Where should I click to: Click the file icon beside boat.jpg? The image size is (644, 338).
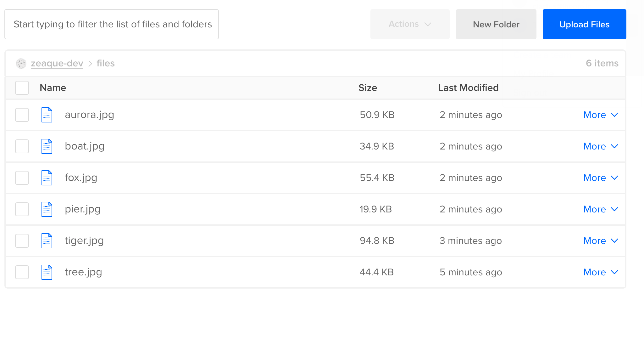(47, 146)
